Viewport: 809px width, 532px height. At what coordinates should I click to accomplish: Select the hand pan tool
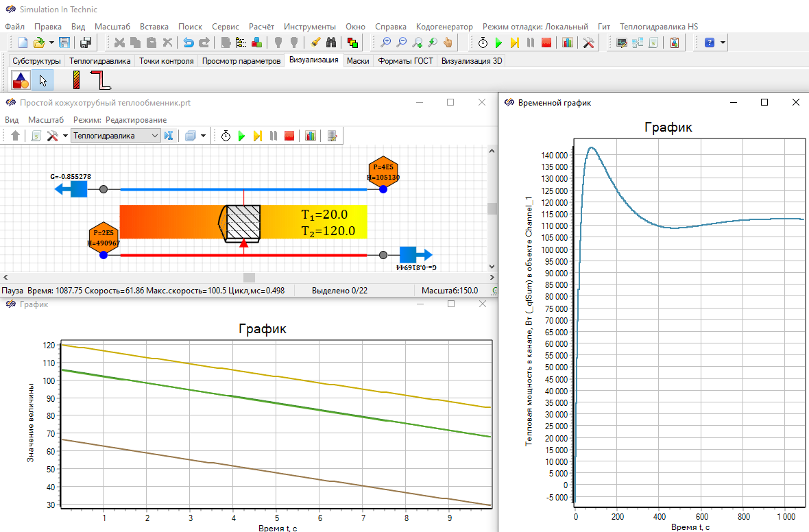[x=448, y=43]
